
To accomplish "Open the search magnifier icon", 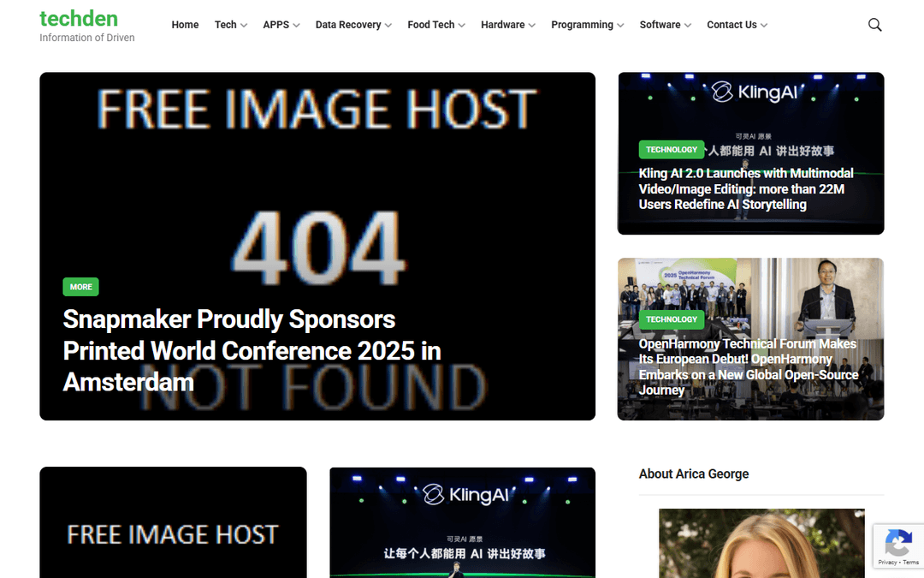I will (x=875, y=25).
